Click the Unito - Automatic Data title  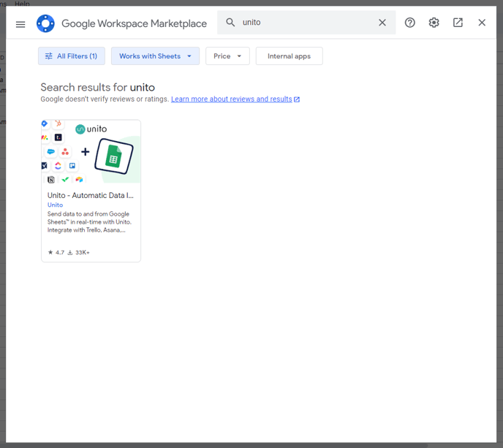click(91, 195)
